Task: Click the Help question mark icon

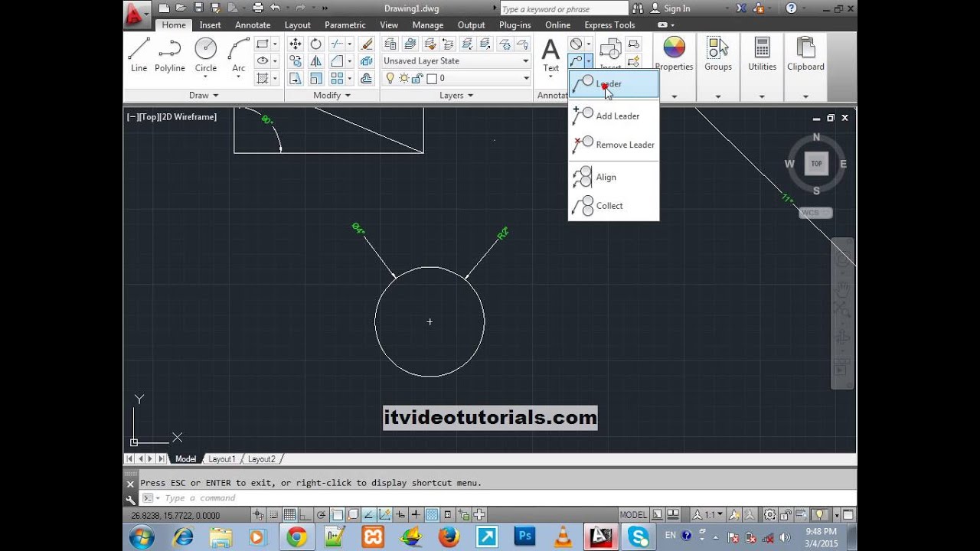Action: [791, 8]
